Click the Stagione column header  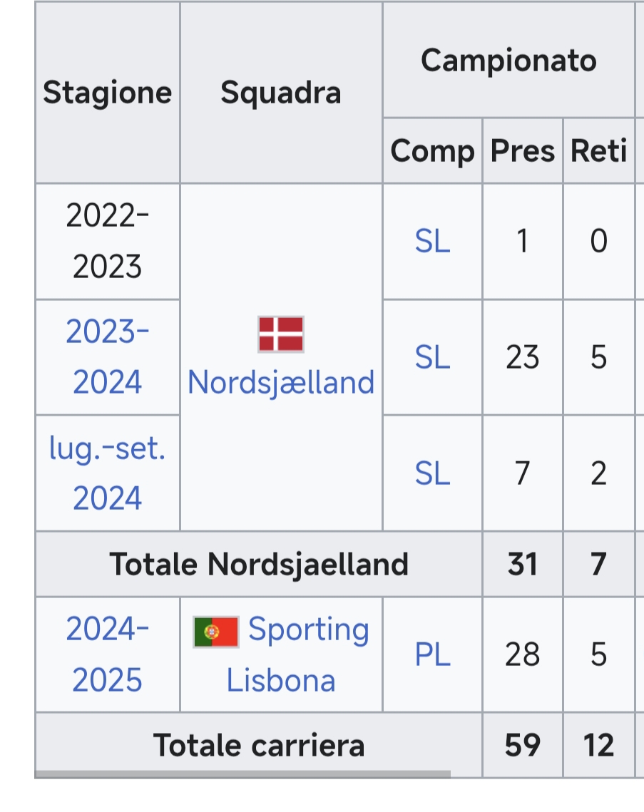click(107, 93)
